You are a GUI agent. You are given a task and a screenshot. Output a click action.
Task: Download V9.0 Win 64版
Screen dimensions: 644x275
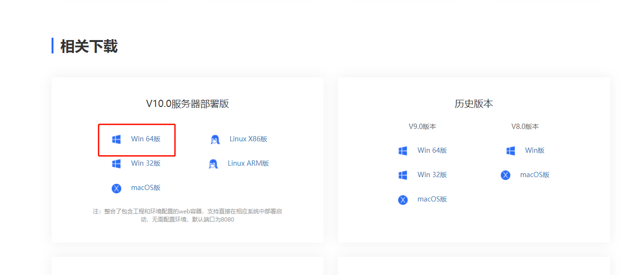tap(432, 150)
